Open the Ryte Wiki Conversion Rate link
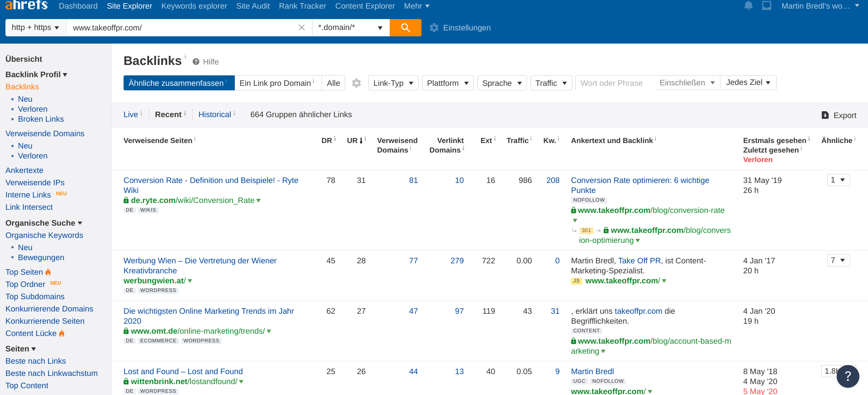Screen dimensions: 868x395 (x=211, y=185)
